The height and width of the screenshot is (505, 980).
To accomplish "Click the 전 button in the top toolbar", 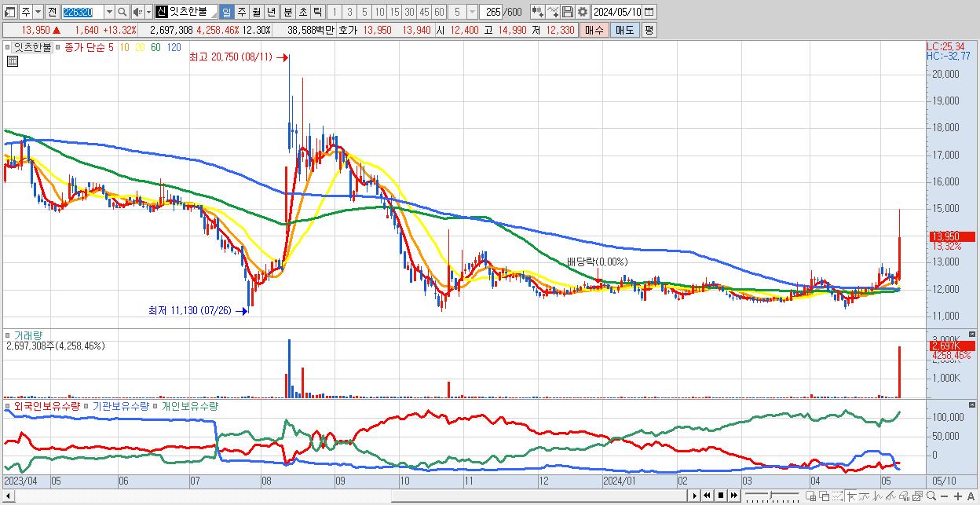I will coord(52,12).
